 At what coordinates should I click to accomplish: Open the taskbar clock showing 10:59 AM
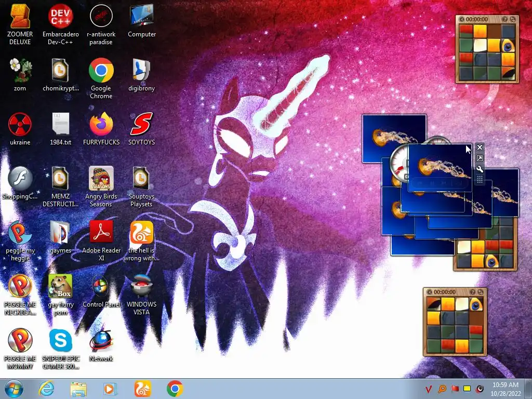coord(506,389)
